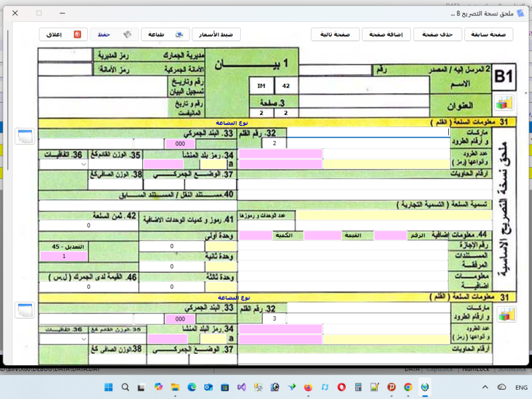Open Microsoft Store from taskbar
This screenshot has height=399, width=532.
point(225,387)
